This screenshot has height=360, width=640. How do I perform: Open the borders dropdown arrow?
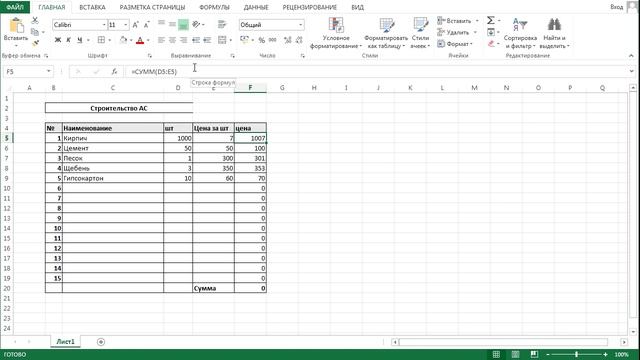click(109, 40)
